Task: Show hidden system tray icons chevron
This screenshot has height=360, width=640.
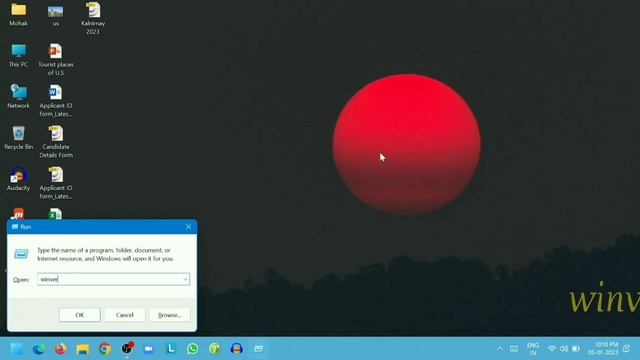Action: click(500, 349)
